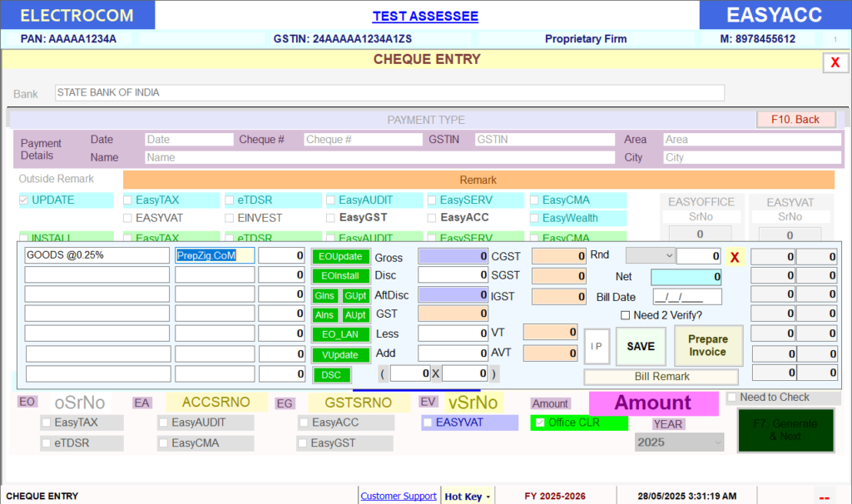Click the Date input field
The image size is (852, 504).
click(189, 140)
